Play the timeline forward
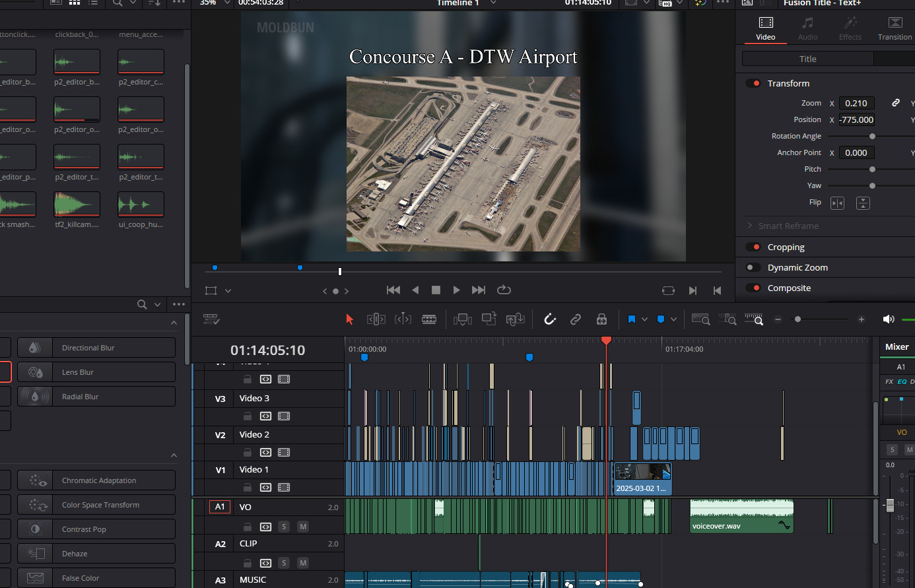915x588 pixels. point(456,290)
